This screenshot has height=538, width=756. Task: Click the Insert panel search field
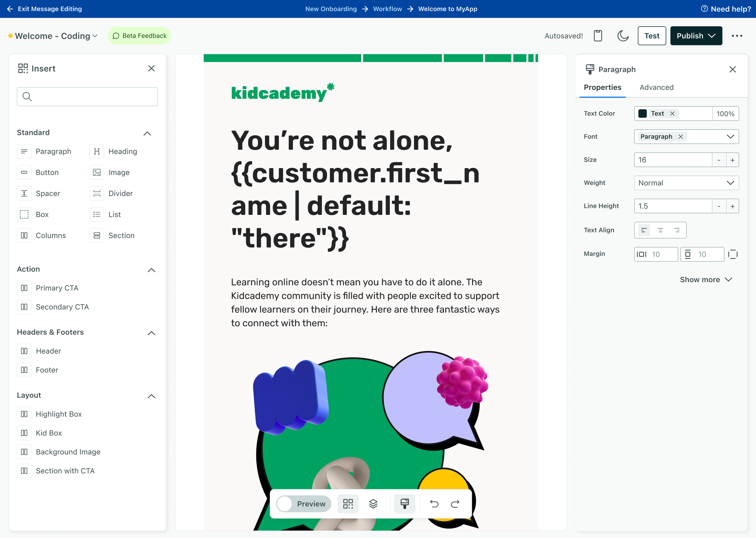tap(87, 97)
